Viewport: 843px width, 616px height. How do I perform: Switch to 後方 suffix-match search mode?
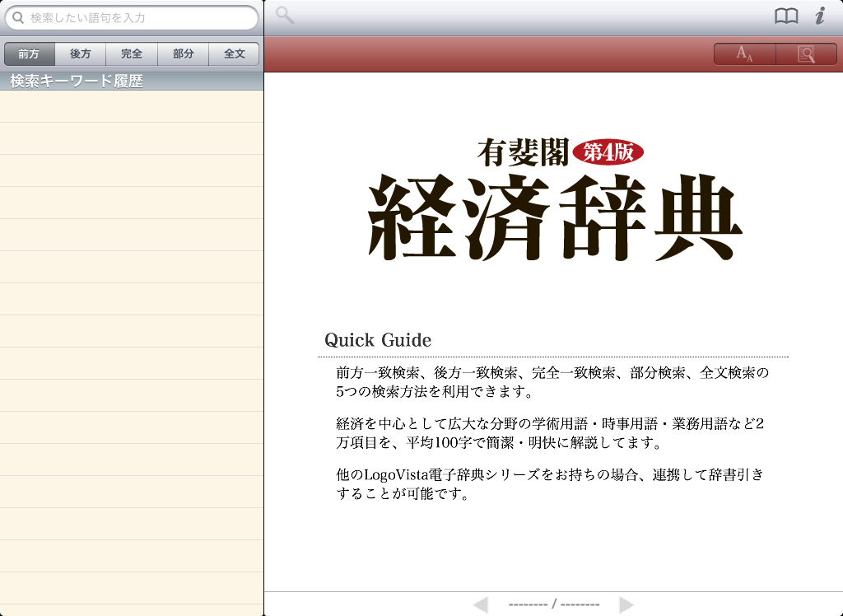81,54
